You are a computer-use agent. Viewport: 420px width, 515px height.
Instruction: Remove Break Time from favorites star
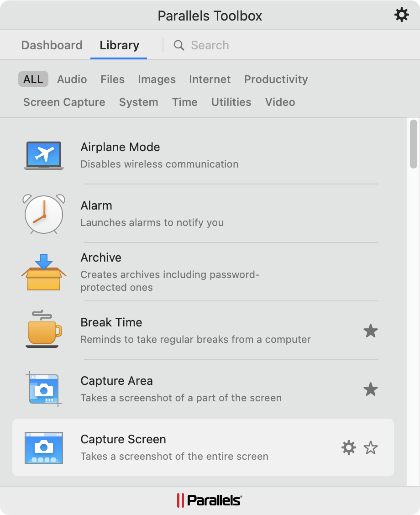(370, 331)
